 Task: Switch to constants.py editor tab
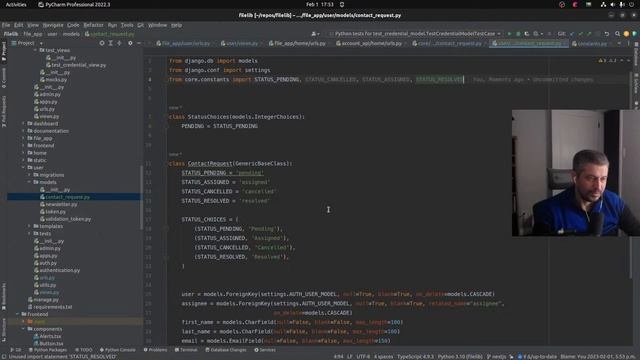591,43
